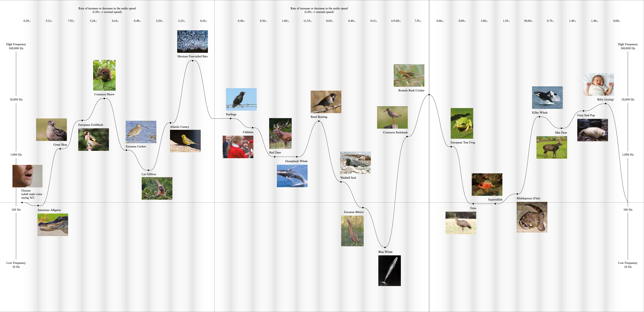Select the Grey Seal Pup photo
The width and height of the screenshot is (644, 312).
pos(593,130)
